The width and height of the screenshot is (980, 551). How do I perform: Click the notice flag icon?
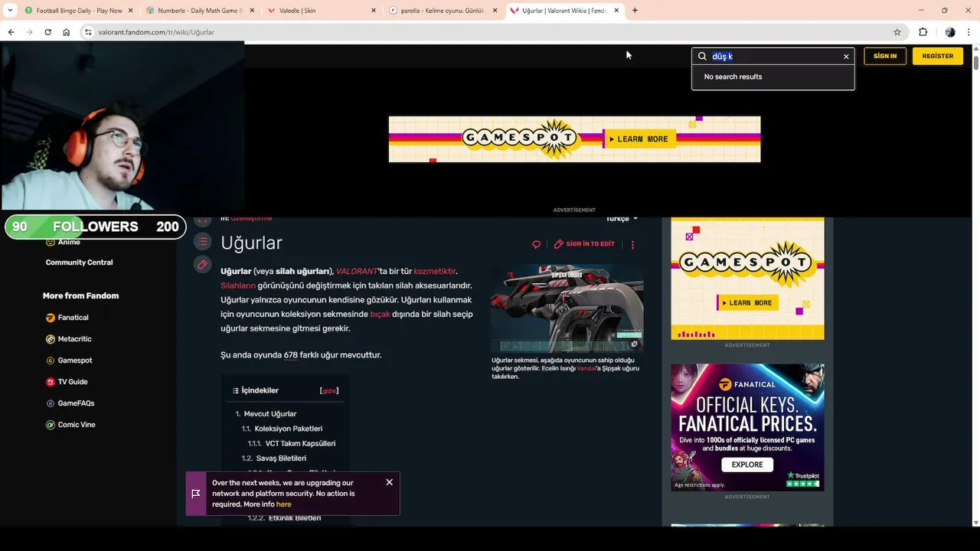pos(196,494)
